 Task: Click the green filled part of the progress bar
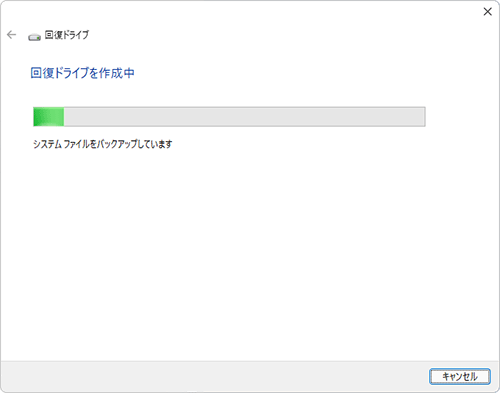click(x=49, y=117)
